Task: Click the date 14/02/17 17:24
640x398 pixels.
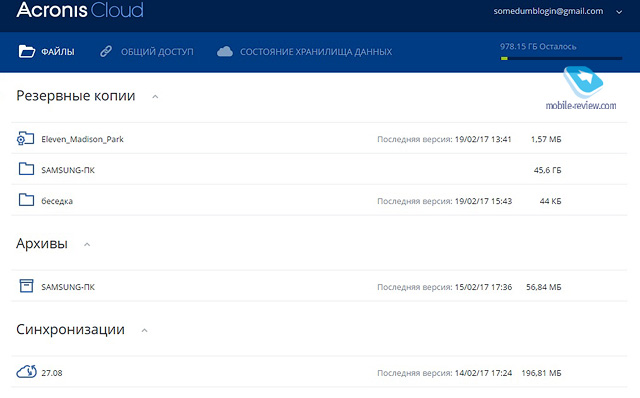Action: [x=483, y=373]
